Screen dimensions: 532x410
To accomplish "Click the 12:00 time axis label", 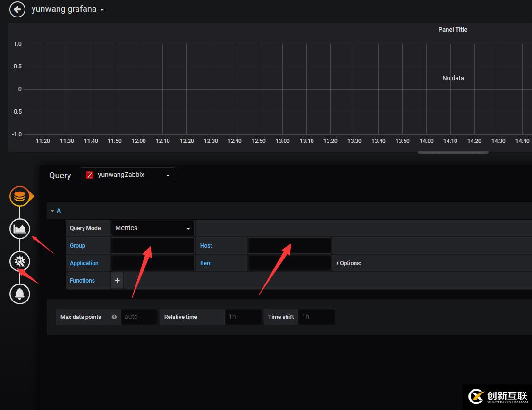I will [138, 141].
